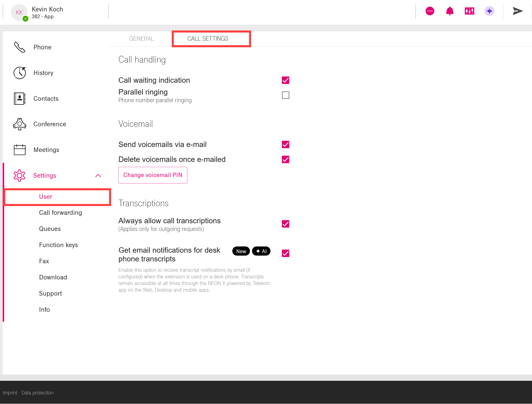Image resolution: width=532 pixels, height=404 pixels.
Task: Open the Meetings calendar
Action: point(46,150)
